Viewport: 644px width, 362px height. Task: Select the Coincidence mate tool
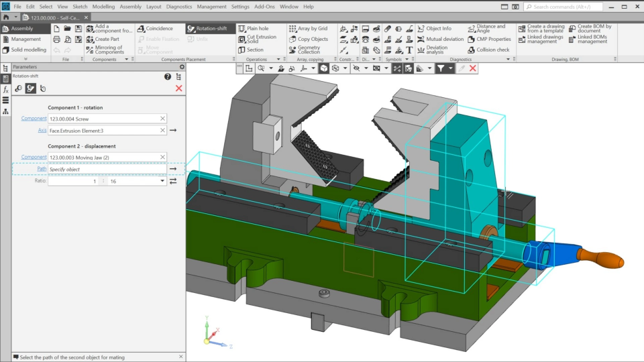point(155,29)
